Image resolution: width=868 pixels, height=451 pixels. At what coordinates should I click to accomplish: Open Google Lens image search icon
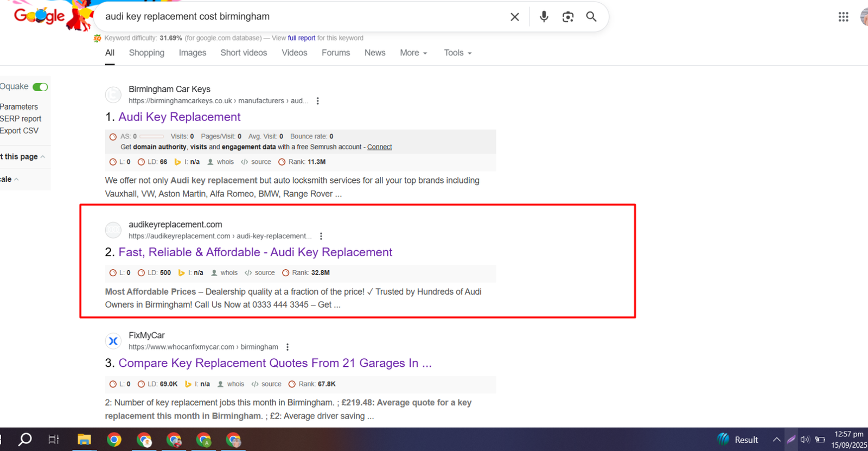tap(567, 17)
